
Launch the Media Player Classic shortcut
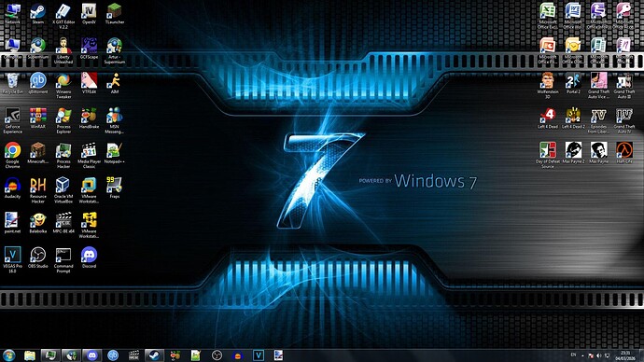(x=89, y=156)
